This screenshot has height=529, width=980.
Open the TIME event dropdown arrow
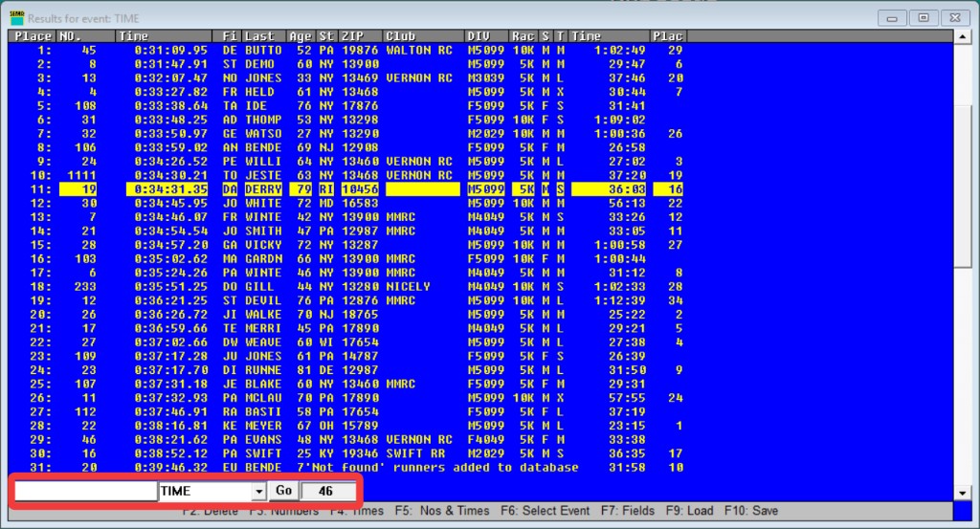coord(258,492)
